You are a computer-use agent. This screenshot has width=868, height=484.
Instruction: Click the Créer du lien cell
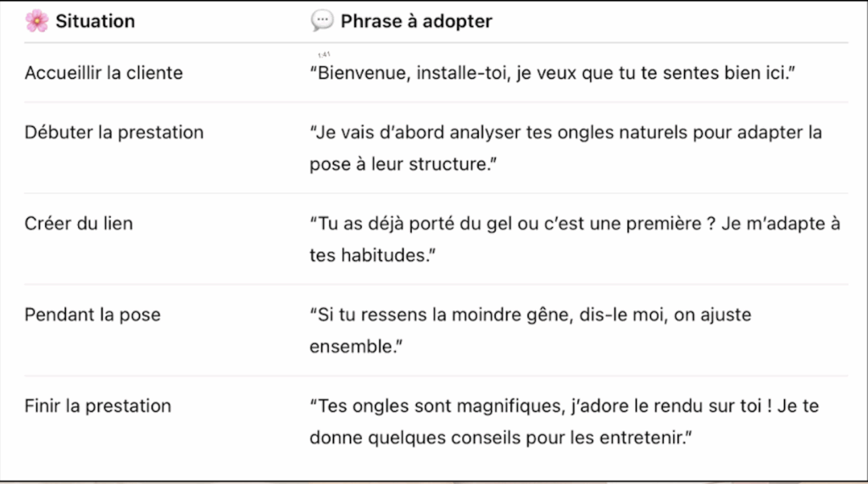point(79,223)
